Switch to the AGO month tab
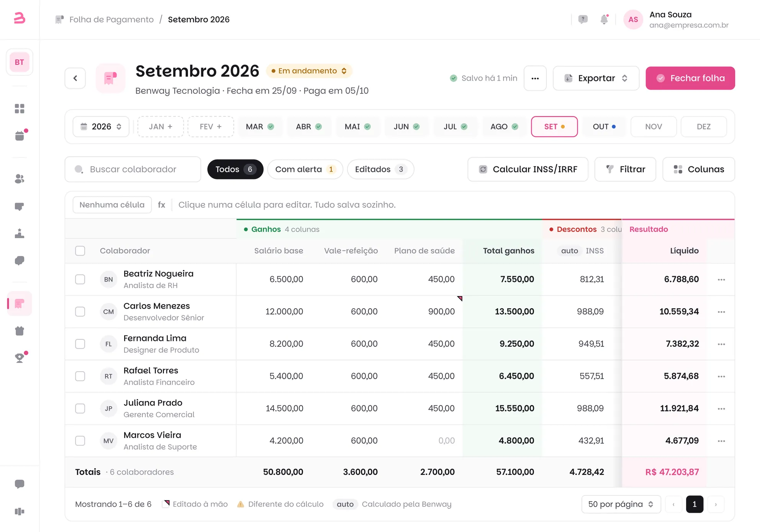760x532 pixels. [504, 126]
